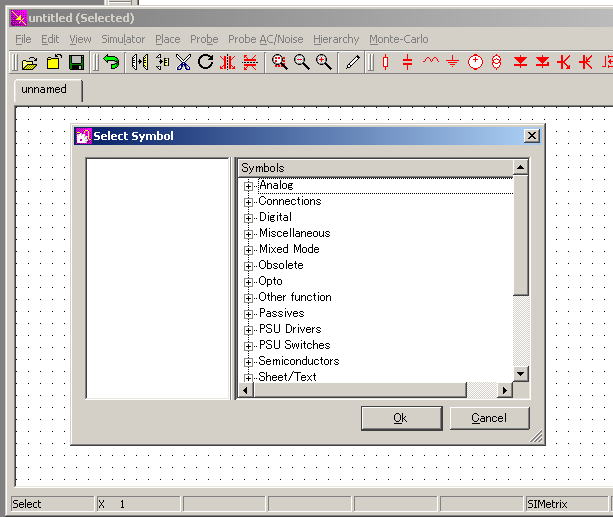Screen dimensions: 613x517
Task: Click the SIMetrix status bar field
Action: point(566,504)
